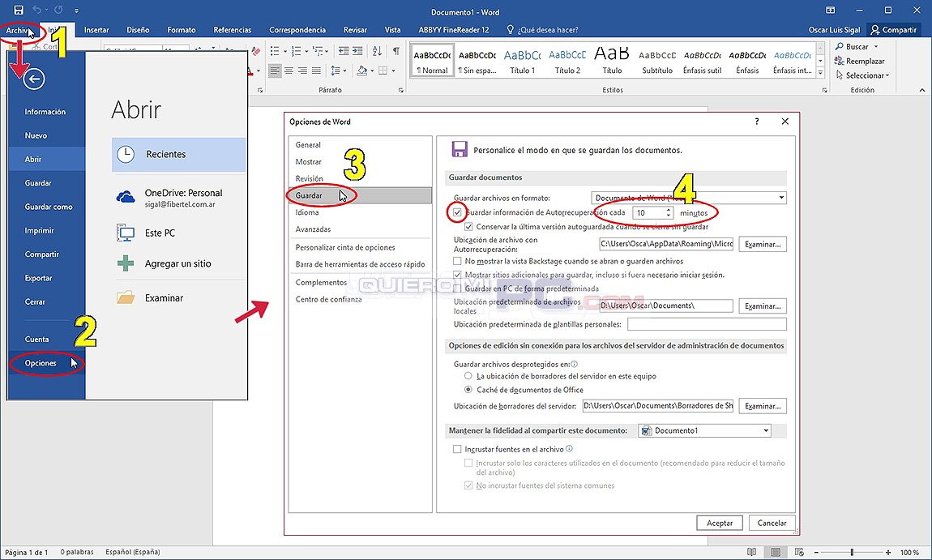Click the clear formatting eraser icon
932x560 pixels.
[x=255, y=51]
